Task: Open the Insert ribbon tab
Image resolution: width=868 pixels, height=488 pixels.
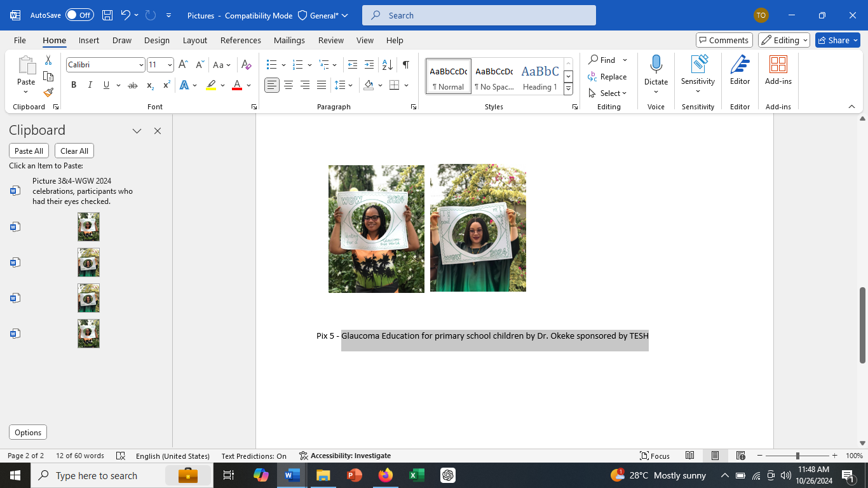Action: coord(89,40)
